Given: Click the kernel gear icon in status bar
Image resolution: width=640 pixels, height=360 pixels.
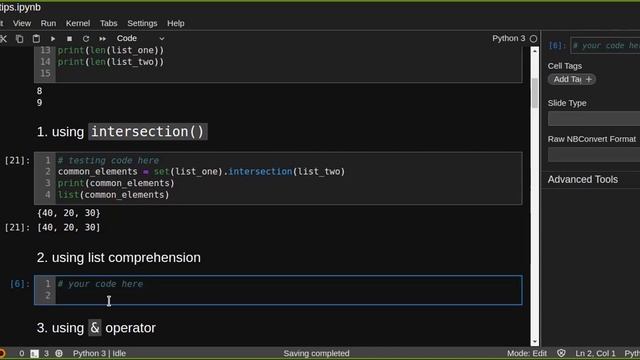Looking at the screenshot, I should click(x=59, y=353).
